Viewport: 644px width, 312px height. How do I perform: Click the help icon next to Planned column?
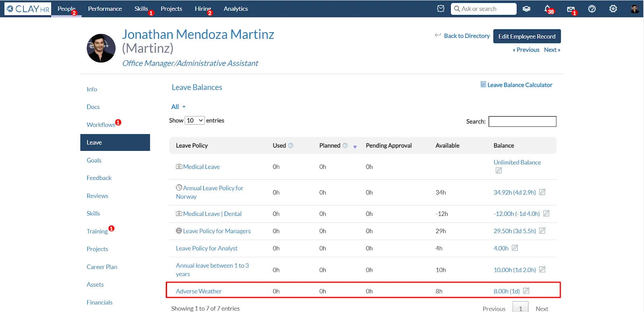pyautogui.click(x=345, y=146)
